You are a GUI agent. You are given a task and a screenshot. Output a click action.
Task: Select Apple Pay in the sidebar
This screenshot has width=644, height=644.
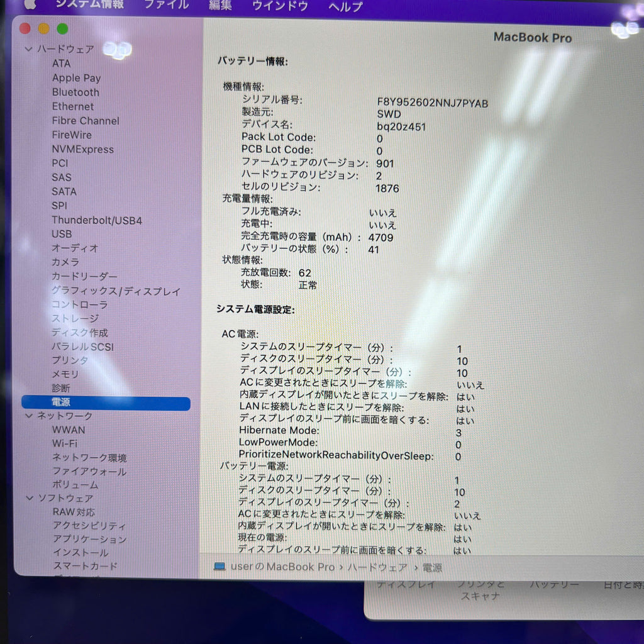[76, 77]
